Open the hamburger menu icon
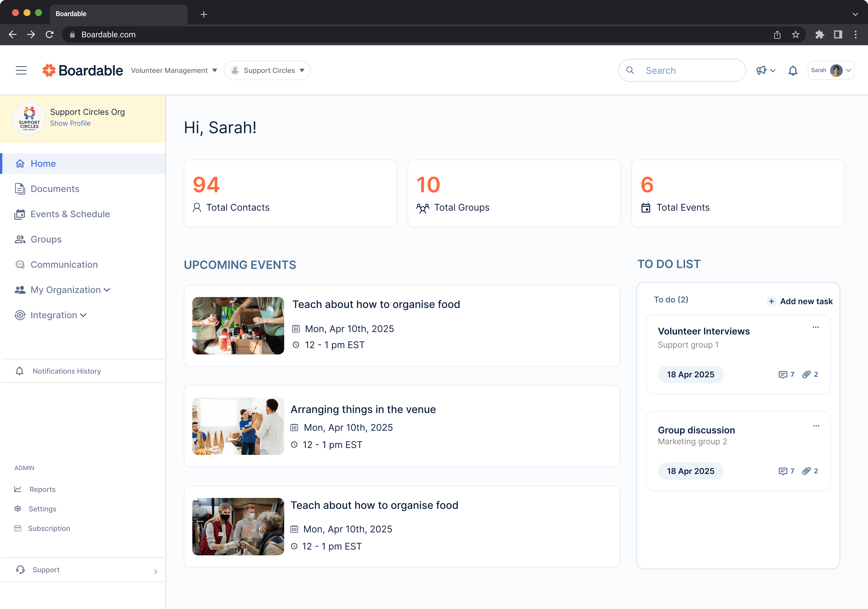Viewport: 868px width, 609px height. [21, 70]
